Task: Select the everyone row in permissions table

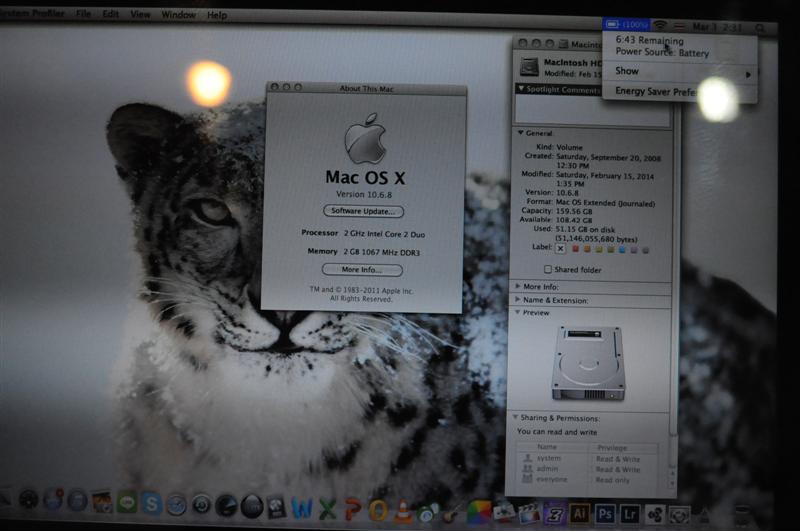Action: click(587, 479)
